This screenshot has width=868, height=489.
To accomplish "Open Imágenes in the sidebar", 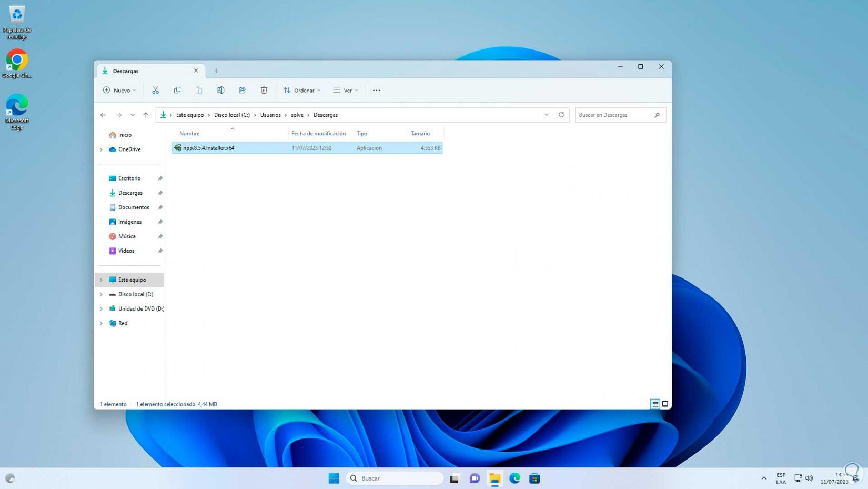I will (x=130, y=222).
